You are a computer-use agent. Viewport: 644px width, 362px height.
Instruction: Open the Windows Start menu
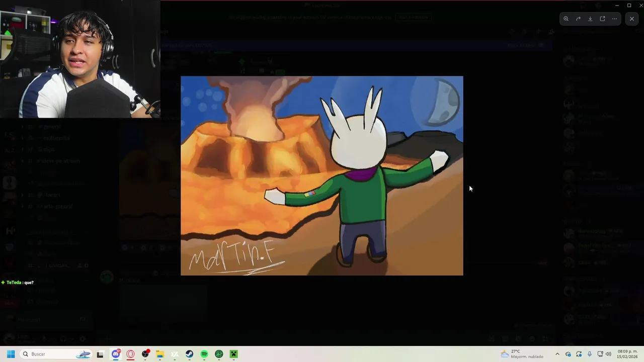coord(11,354)
